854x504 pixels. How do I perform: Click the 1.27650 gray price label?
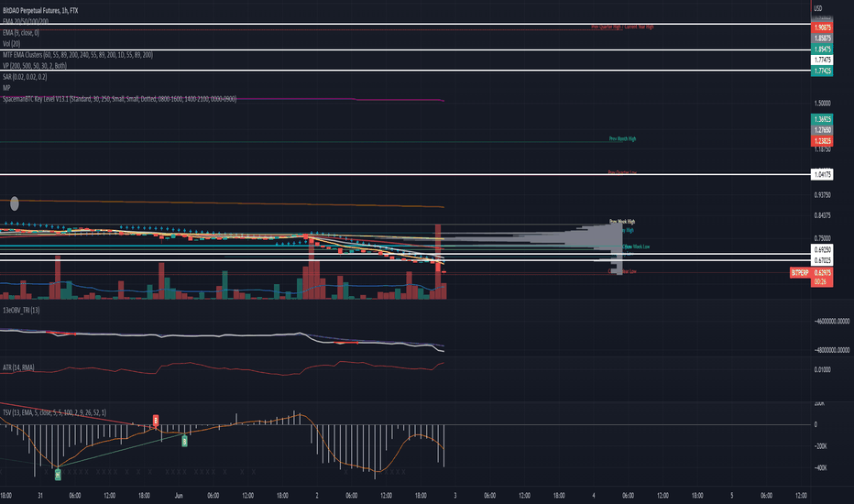(x=822, y=130)
